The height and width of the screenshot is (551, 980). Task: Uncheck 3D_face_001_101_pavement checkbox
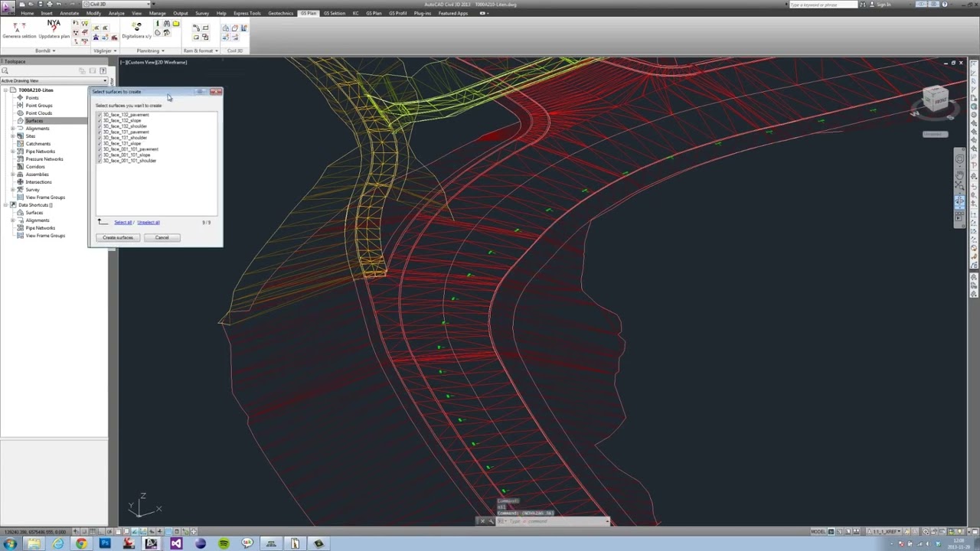[100, 149]
